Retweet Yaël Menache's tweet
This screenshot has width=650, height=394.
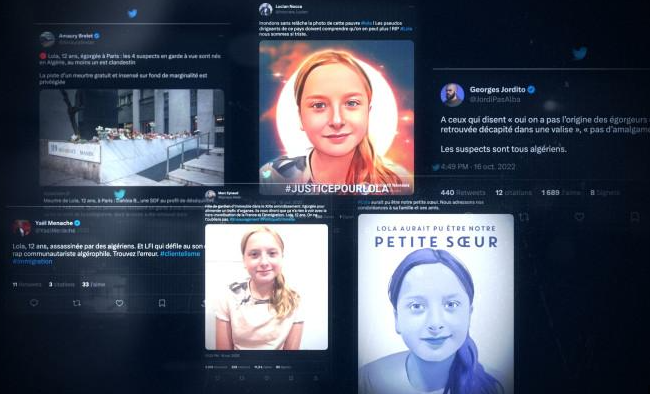click(x=77, y=303)
